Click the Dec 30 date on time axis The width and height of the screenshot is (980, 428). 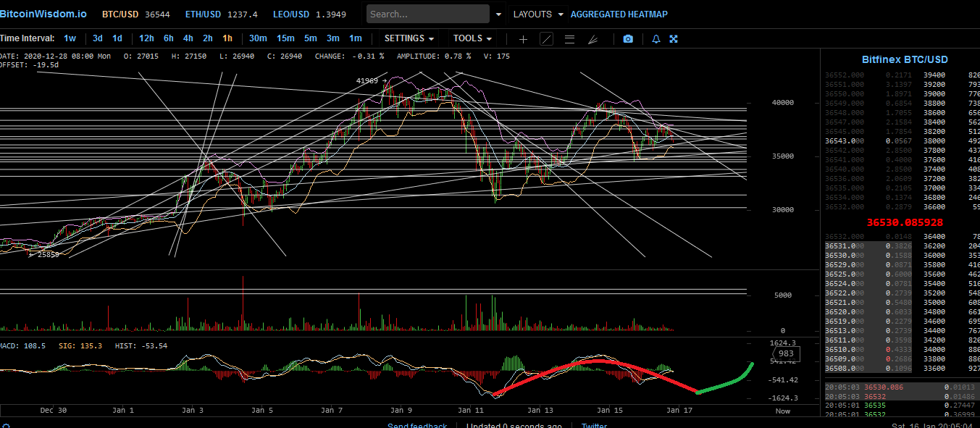coord(53,411)
